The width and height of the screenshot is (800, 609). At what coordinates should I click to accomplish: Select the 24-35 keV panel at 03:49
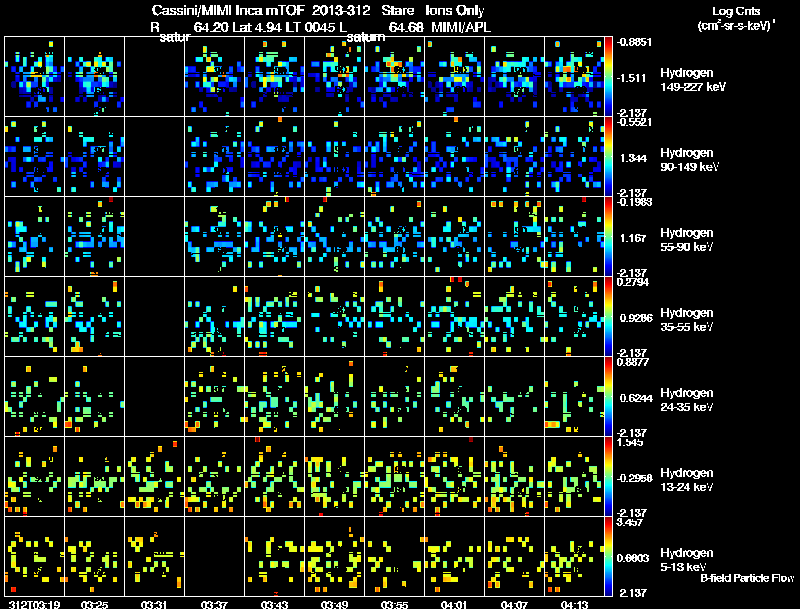335,396
